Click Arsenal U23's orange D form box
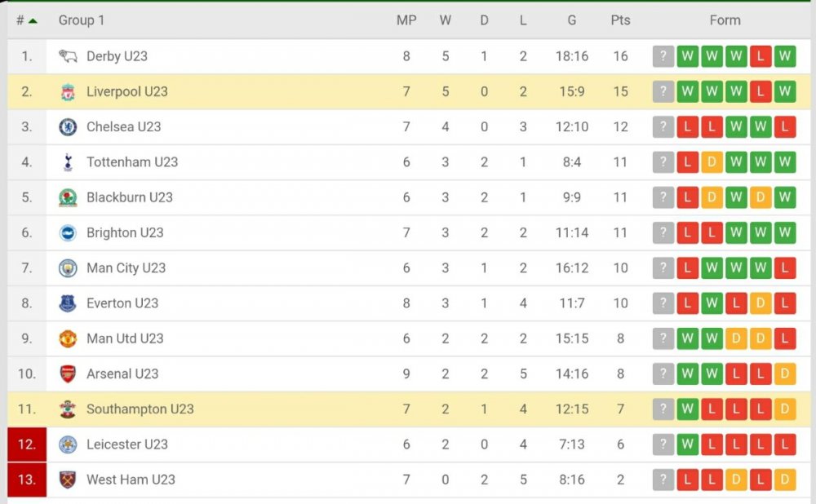 coord(785,374)
